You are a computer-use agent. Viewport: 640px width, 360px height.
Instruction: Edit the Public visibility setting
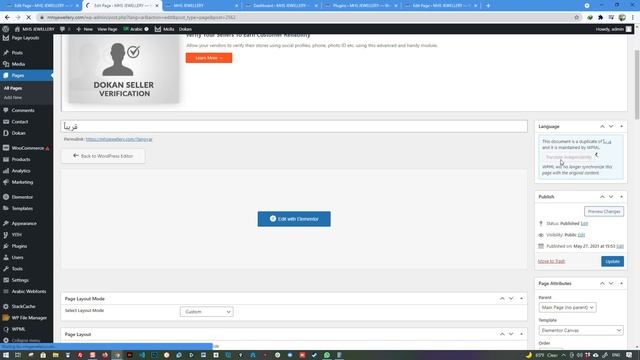pyautogui.click(x=581, y=235)
